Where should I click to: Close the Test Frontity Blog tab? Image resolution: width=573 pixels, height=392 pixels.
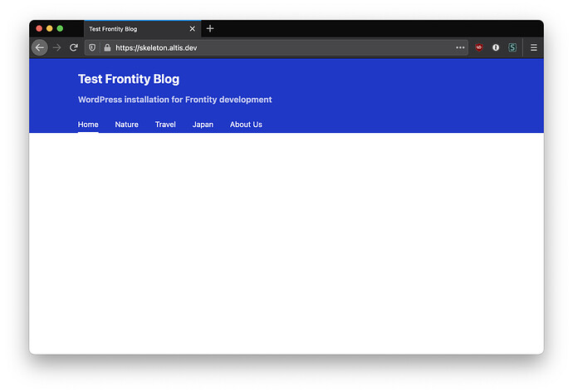coord(192,28)
